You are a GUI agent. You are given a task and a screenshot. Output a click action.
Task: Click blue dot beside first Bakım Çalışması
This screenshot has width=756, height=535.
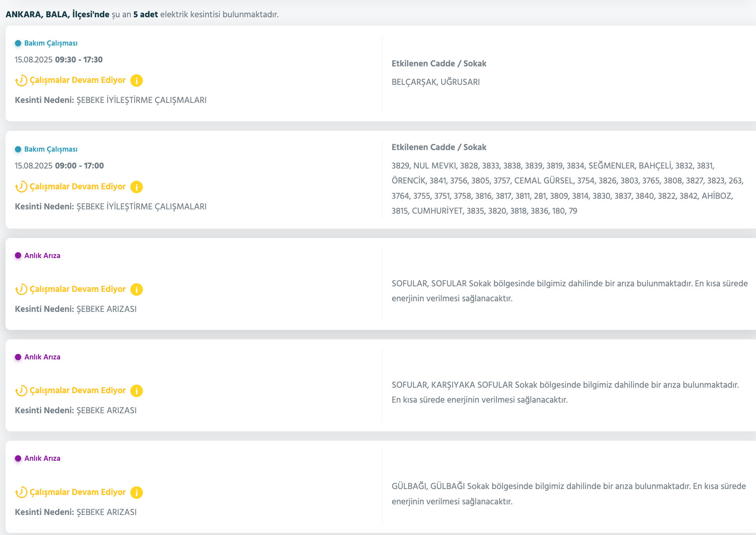pos(18,43)
